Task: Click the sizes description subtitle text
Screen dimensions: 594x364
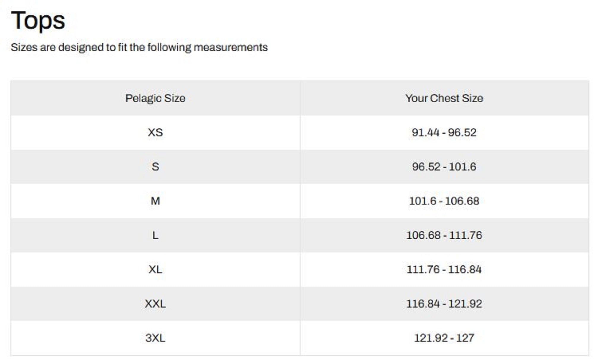Action: pyautogui.click(x=139, y=48)
